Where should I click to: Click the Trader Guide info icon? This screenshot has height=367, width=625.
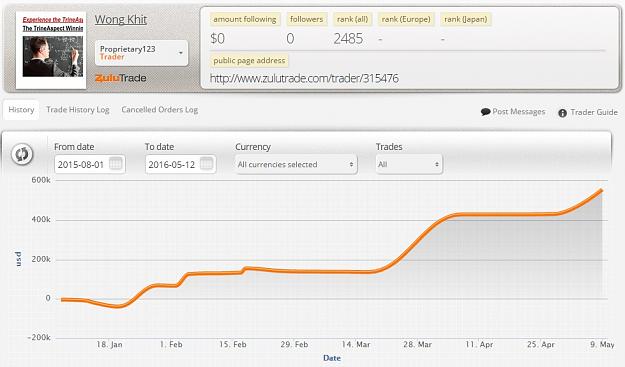point(562,113)
